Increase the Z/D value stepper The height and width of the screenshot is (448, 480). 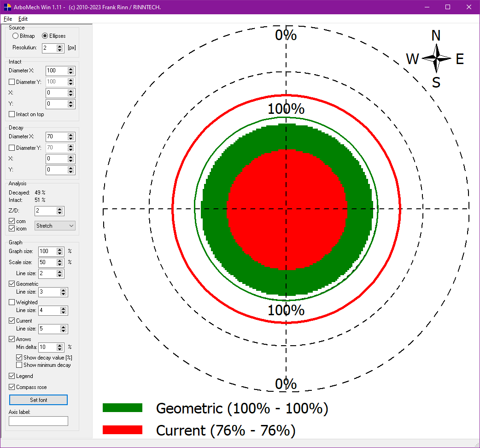click(59, 209)
